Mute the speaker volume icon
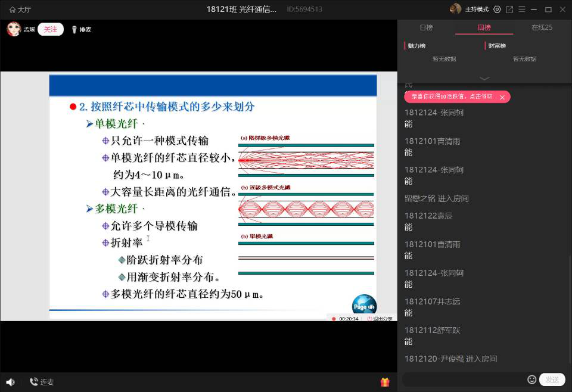572x392 pixels. pyautogui.click(x=10, y=382)
